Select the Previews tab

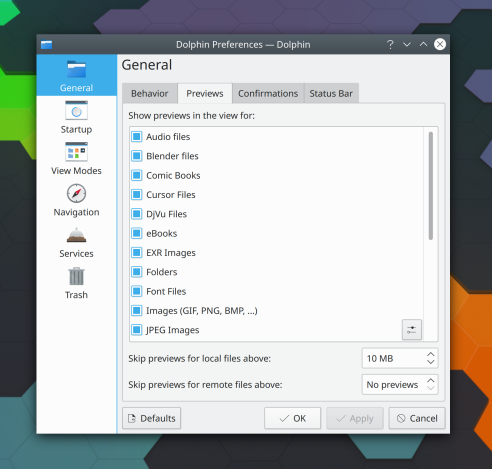(x=205, y=93)
